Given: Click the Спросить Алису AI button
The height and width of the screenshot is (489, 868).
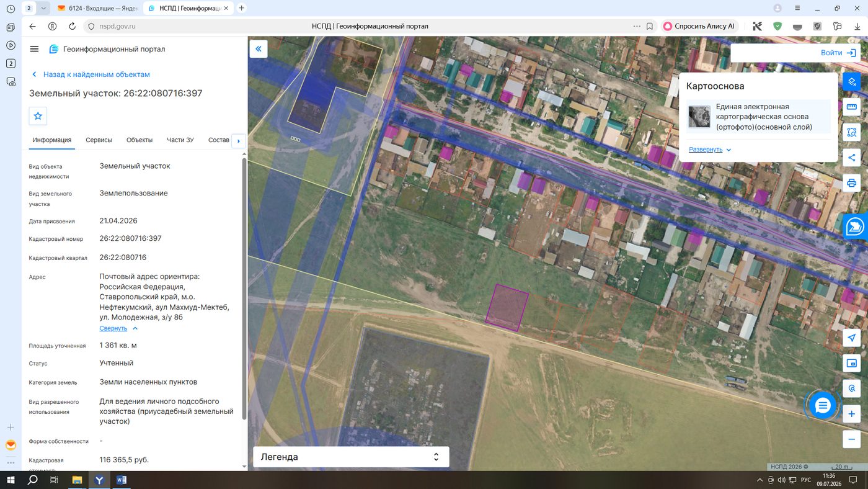Looking at the screenshot, I should click(x=699, y=27).
